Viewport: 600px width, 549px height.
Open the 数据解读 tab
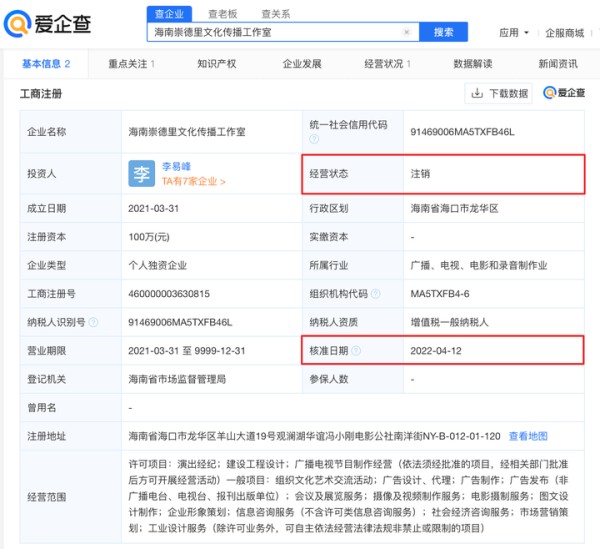[x=473, y=64]
